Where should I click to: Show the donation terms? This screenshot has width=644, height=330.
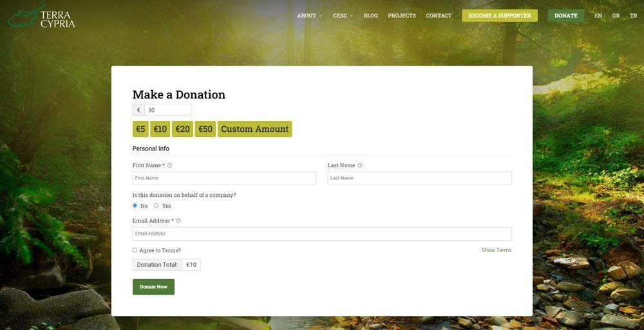(x=496, y=250)
